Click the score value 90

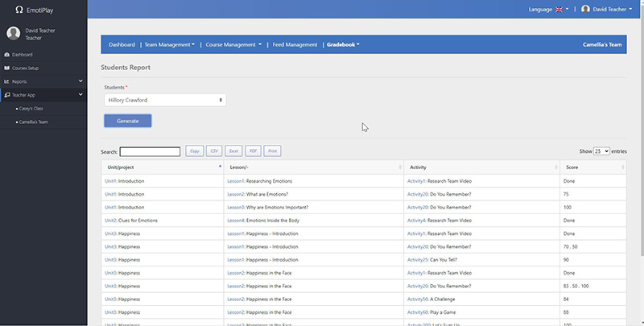(x=566, y=260)
